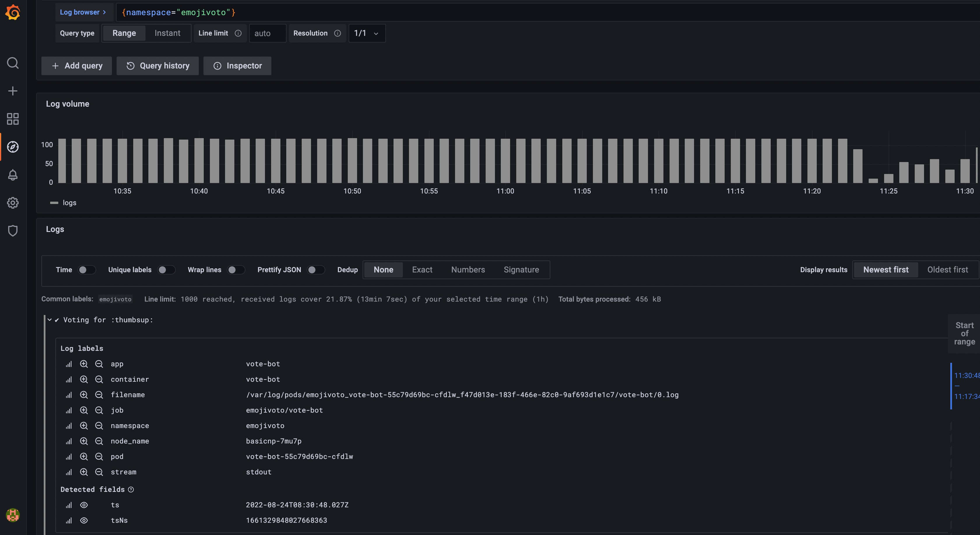Click the Line limit auto input field
This screenshot has height=535, width=980.
(268, 33)
